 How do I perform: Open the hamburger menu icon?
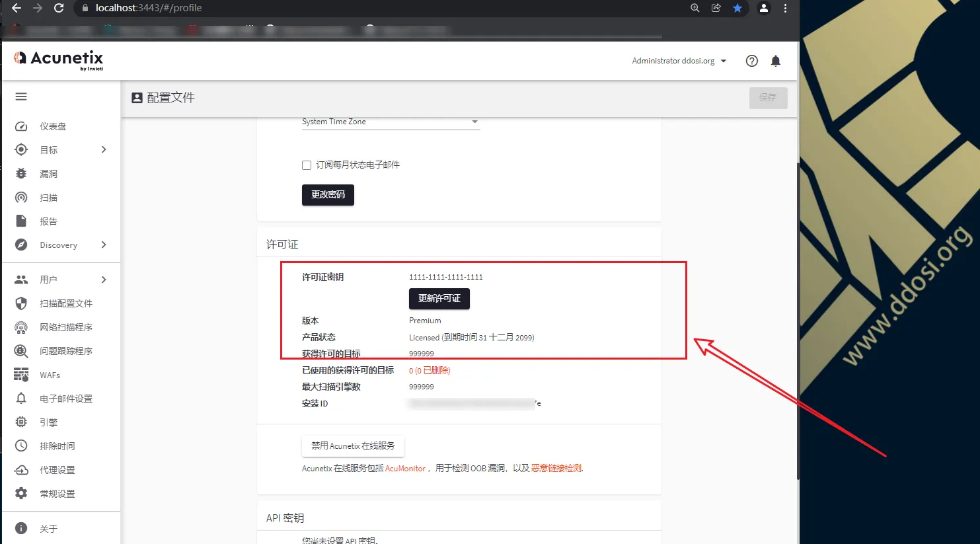pos(21,97)
